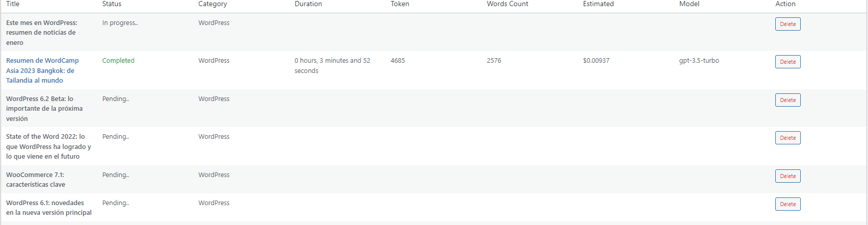Click the 'In progress..' status text

(120, 23)
